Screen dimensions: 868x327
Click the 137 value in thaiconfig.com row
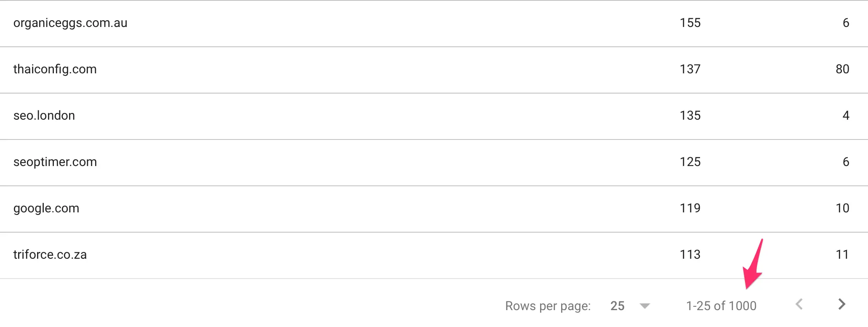tap(690, 70)
